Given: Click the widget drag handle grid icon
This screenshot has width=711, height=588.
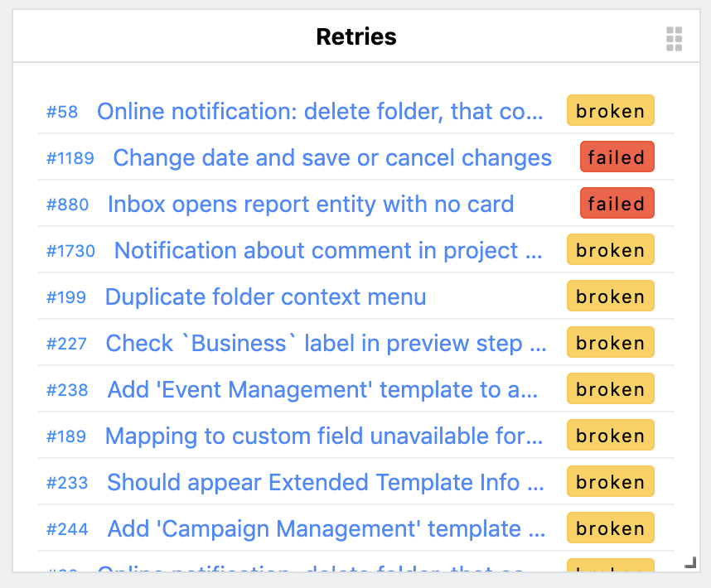Looking at the screenshot, I should click(x=674, y=38).
